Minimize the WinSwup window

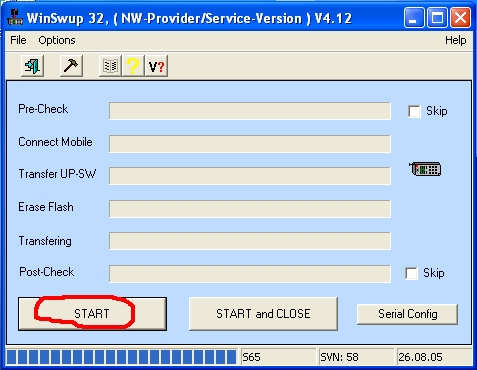coord(414,18)
